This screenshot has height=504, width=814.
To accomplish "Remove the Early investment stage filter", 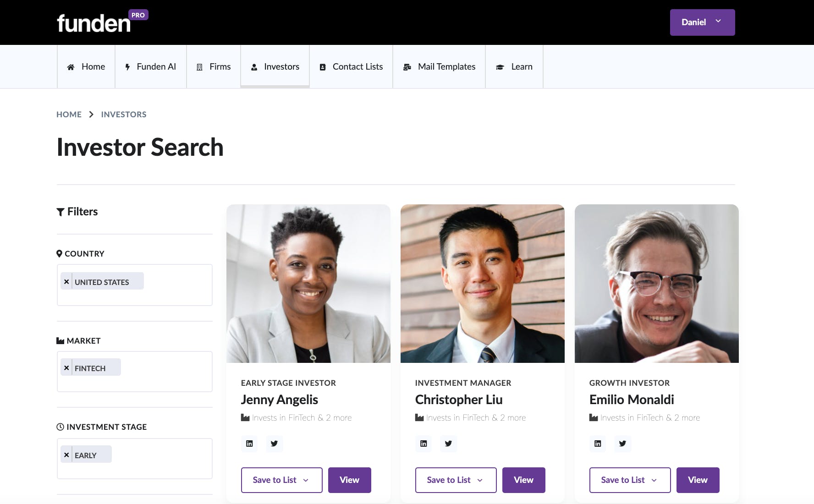I will (x=66, y=455).
